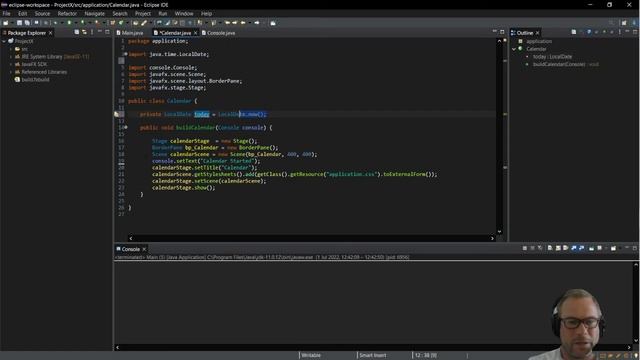Select buildCalendar(Console) in Outline

point(559,64)
